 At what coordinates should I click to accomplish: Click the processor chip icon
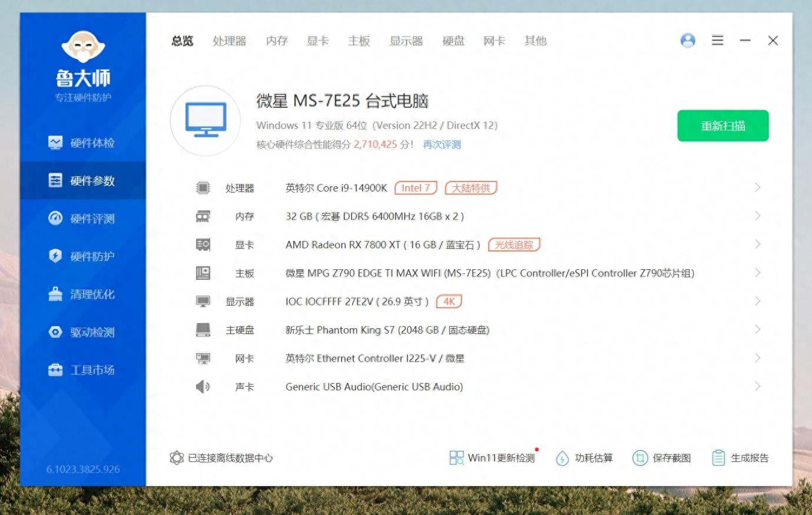coord(203,188)
